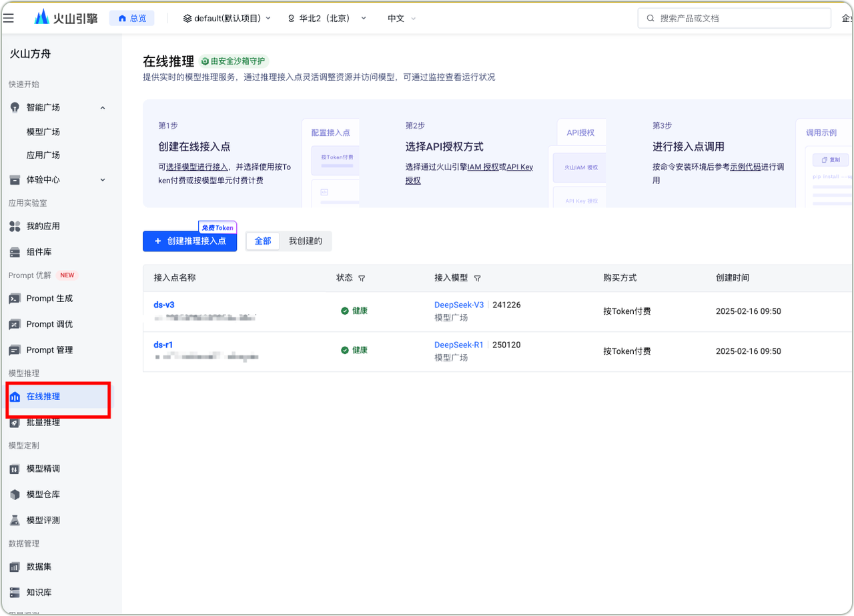Click the 模型仓库 cube icon
Image resolution: width=854 pixels, height=616 pixels.
coord(15,495)
